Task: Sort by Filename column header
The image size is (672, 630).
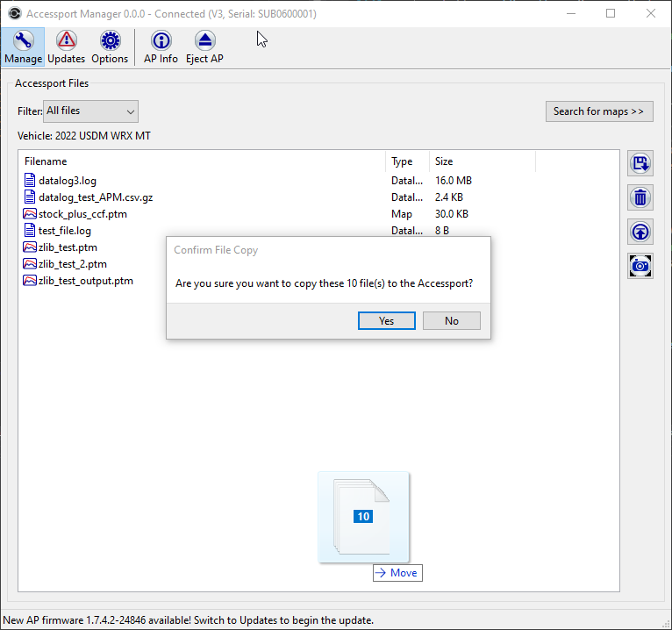Action: click(x=202, y=161)
